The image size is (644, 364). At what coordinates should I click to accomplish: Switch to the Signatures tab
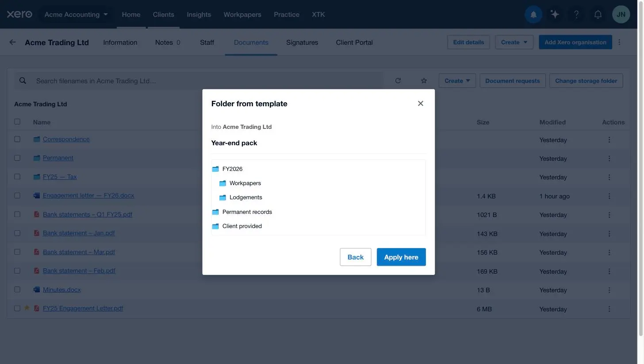[302, 43]
